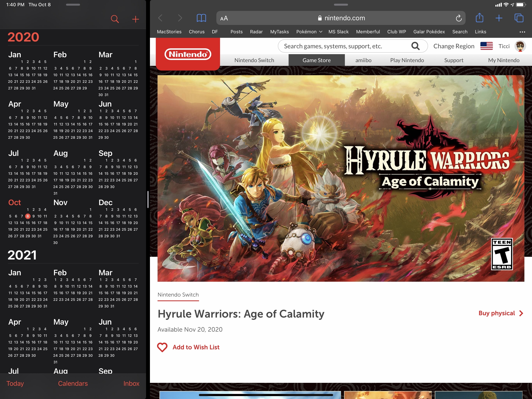Open the Links bookmark
Image resolution: width=532 pixels, height=399 pixels.
tap(480, 32)
